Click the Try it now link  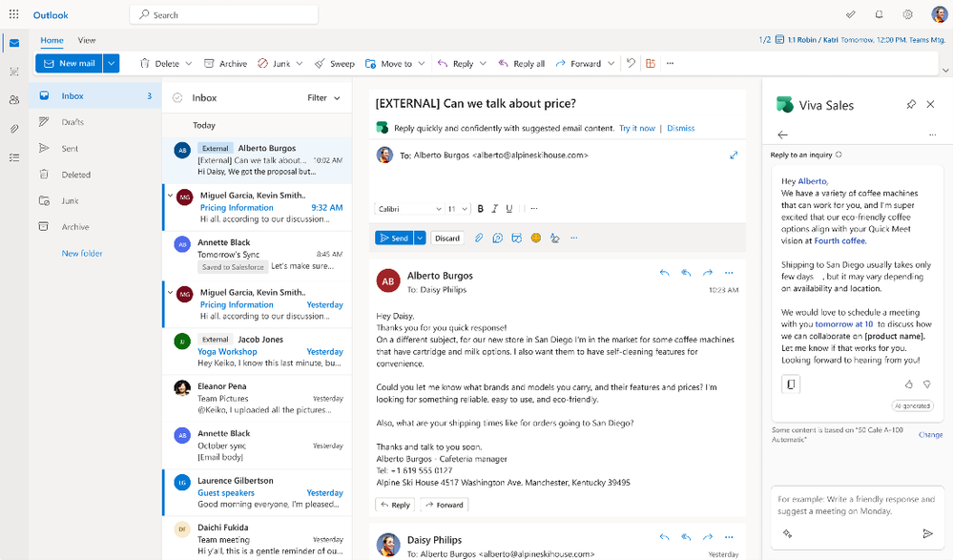pos(637,128)
